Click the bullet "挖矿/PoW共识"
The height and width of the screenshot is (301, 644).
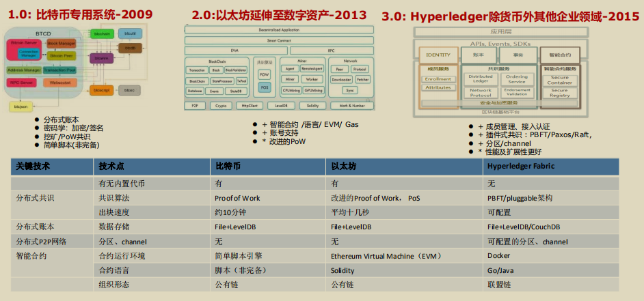coord(67,137)
